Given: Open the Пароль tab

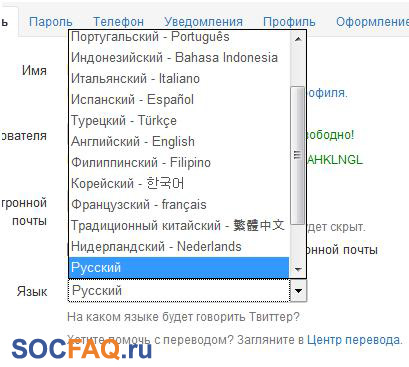Looking at the screenshot, I should click(50, 22).
